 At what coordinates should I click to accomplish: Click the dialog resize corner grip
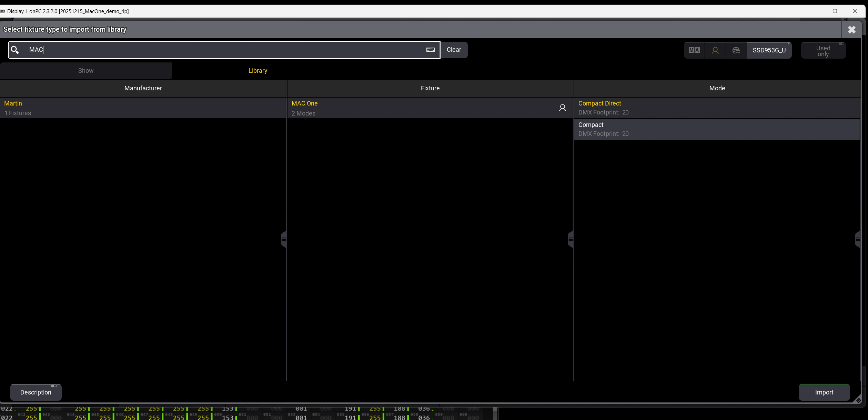(858, 400)
